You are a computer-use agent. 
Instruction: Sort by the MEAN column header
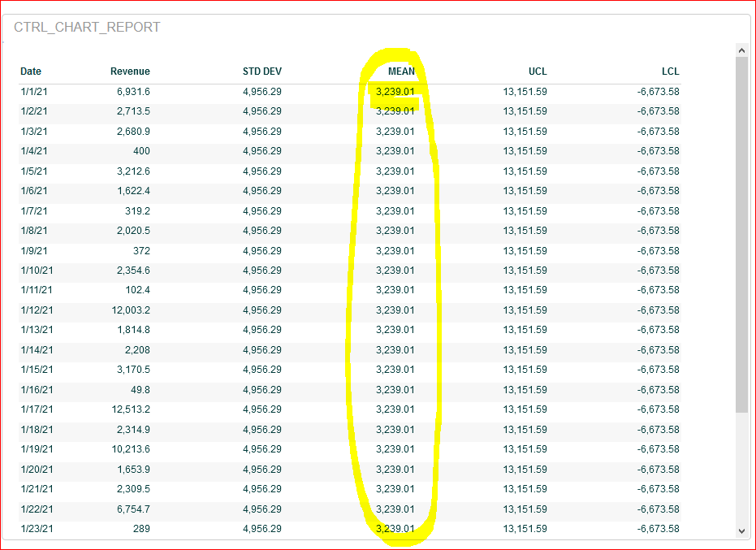(402, 71)
